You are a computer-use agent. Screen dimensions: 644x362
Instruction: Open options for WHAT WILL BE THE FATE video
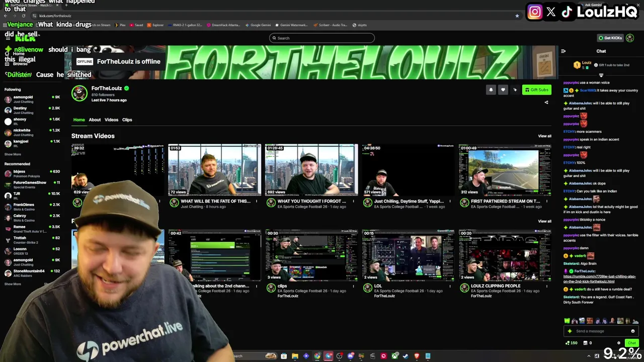pyautogui.click(x=256, y=202)
